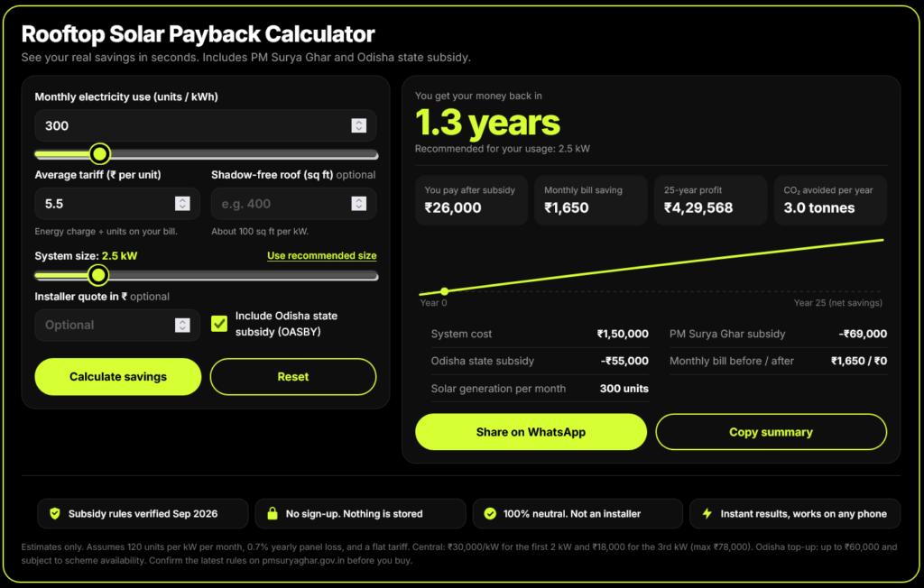Click the PM Surya Ghar subsidy -₹69,000 value

(863, 334)
